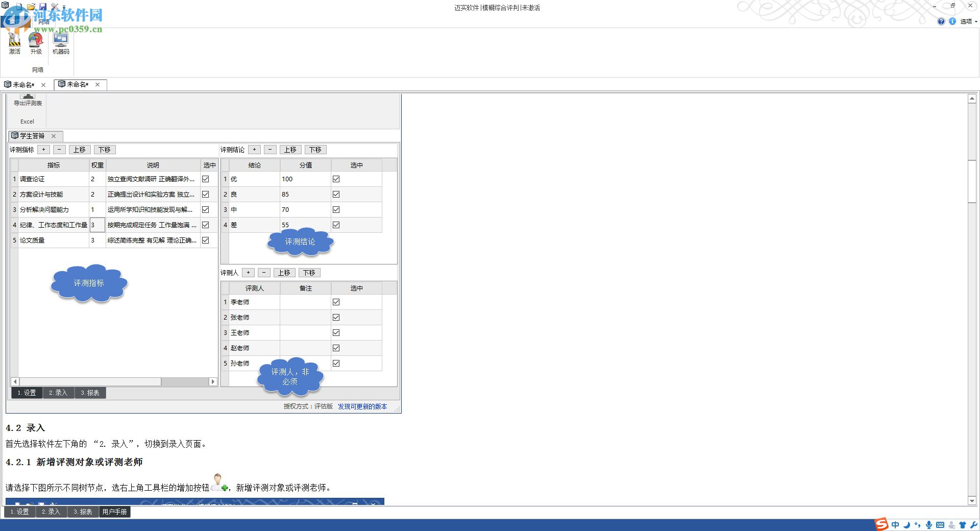Close the second active 未命名* document tab
The height and width of the screenshot is (531, 980).
click(x=97, y=84)
